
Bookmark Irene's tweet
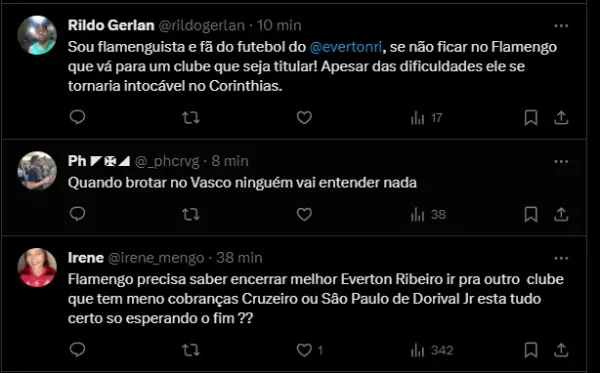pyautogui.click(x=531, y=350)
